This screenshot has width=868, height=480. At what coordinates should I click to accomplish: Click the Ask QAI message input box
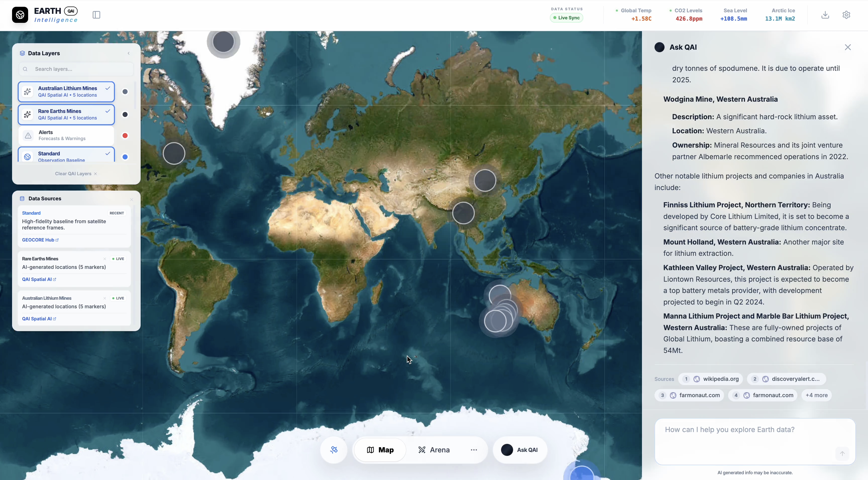755,441
